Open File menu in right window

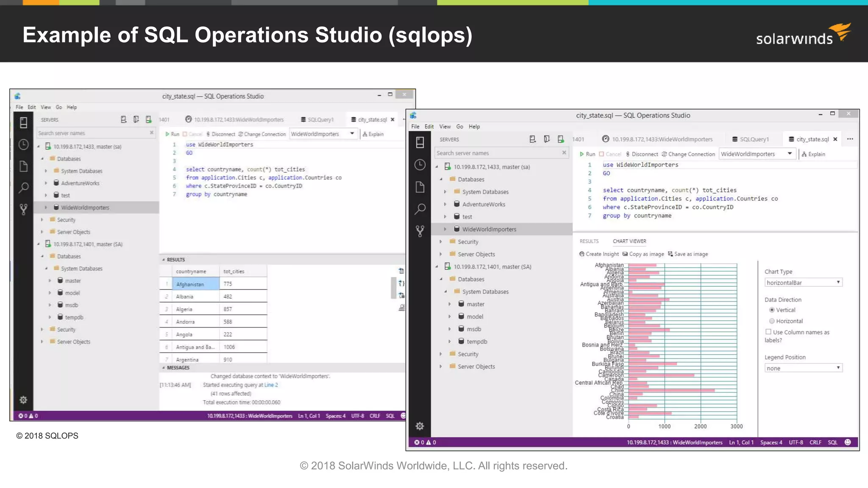tap(415, 126)
